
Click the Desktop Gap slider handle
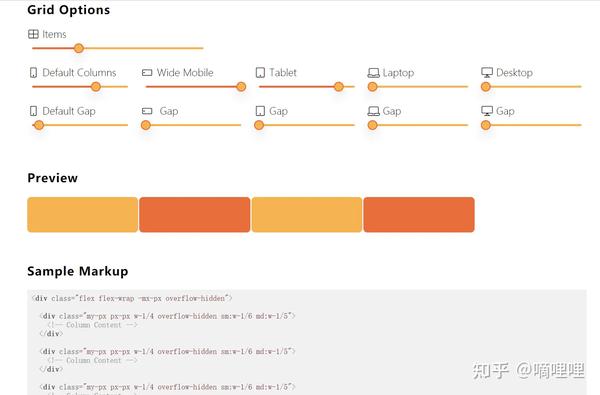[x=486, y=125]
